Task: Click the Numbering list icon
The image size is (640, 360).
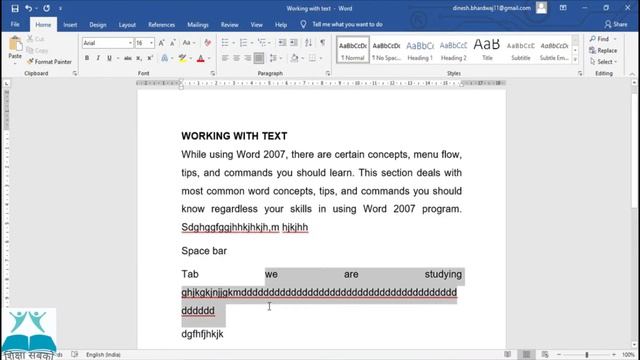Action: (243, 43)
